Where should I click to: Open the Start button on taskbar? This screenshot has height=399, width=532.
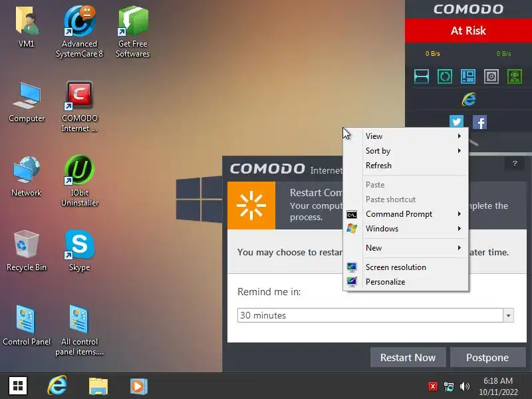(x=18, y=386)
